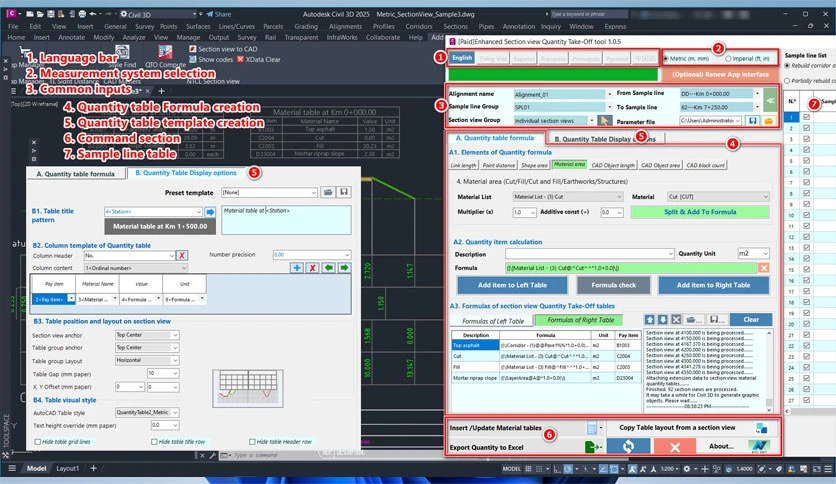Switch to Formulas of Left Table tab
836x484 pixels.
(492, 321)
